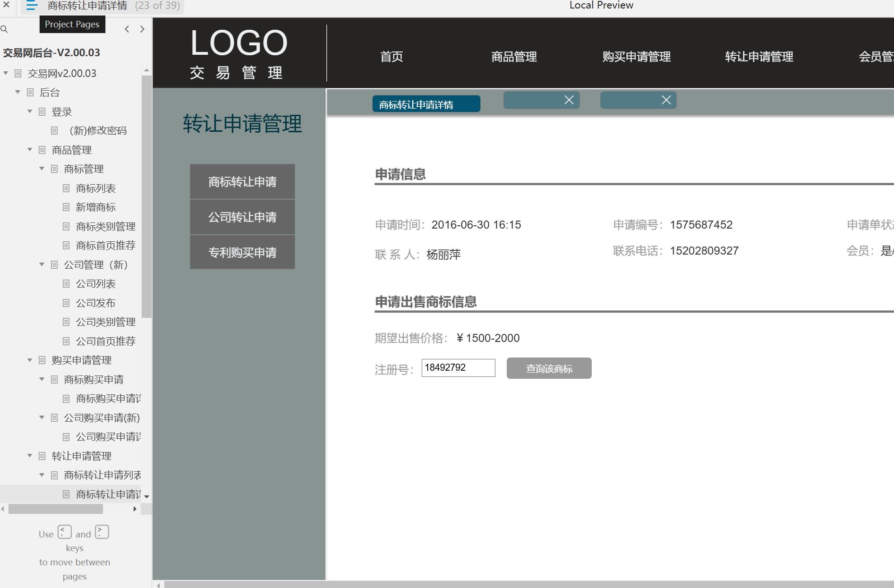The height and width of the screenshot is (588, 894).
Task: Close the sitemap panel with X icon
Action: (x=6, y=5)
